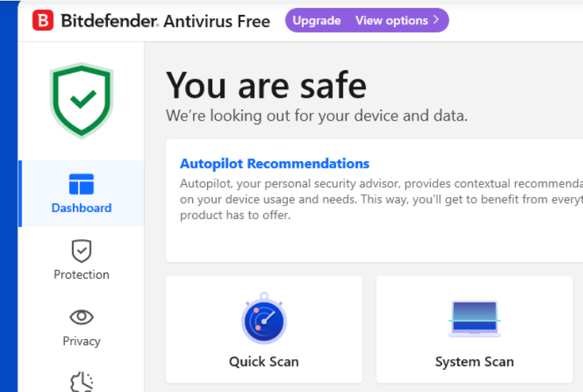
Task: Go to the Protection section label
Action: pyautogui.click(x=81, y=275)
